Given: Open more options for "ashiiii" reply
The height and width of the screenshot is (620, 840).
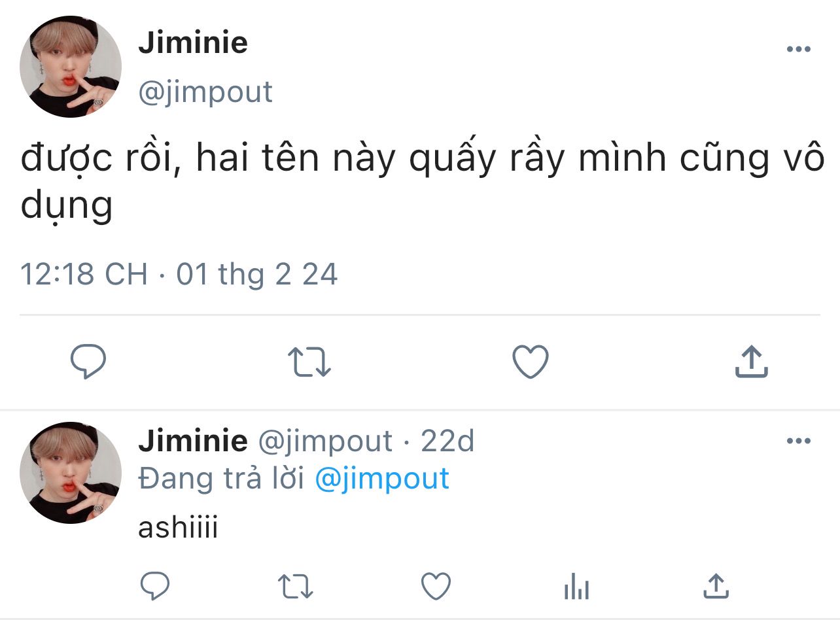Looking at the screenshot, I should 798,441.
